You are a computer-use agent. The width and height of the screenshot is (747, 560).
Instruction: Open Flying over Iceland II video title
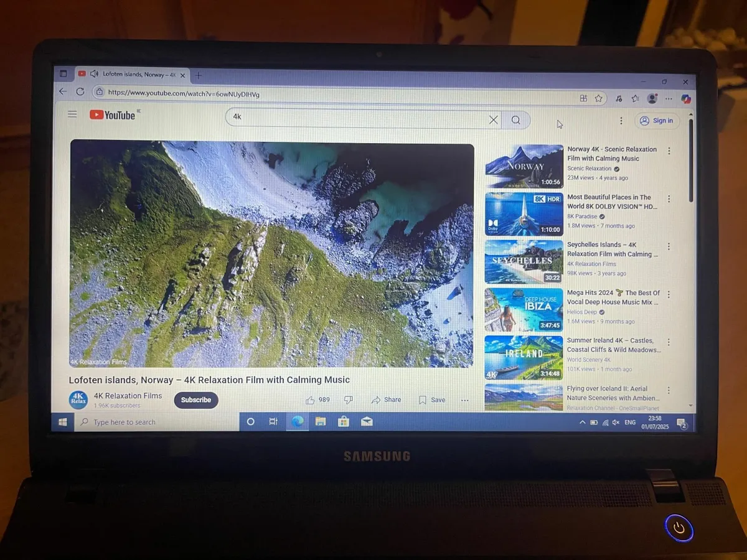coord(613,393)
